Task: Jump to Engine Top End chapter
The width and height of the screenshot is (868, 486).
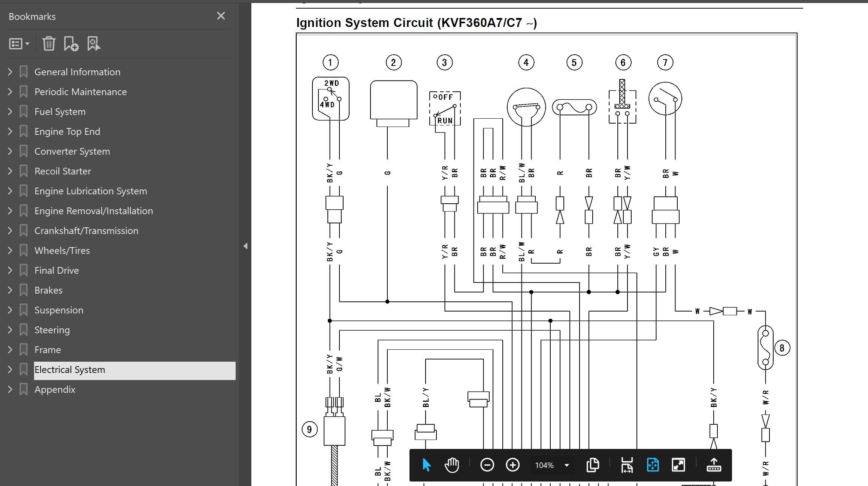Action: click(67, 131)
